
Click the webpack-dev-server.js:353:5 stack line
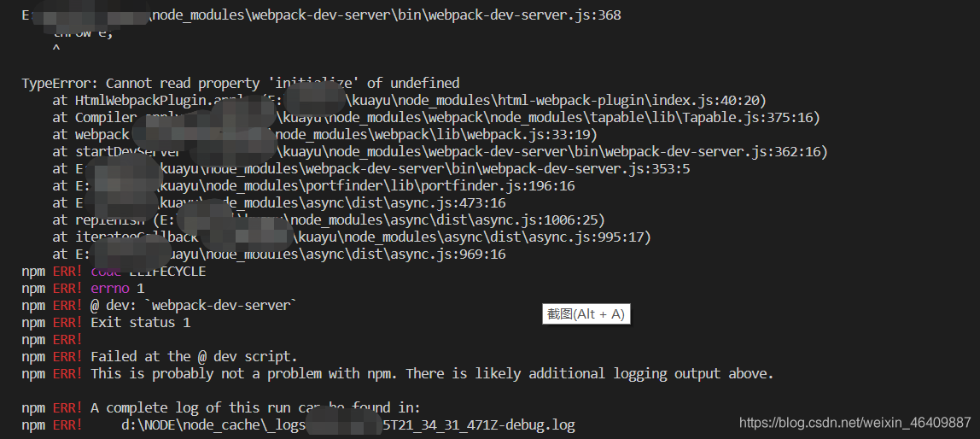[x=371, y=169]
